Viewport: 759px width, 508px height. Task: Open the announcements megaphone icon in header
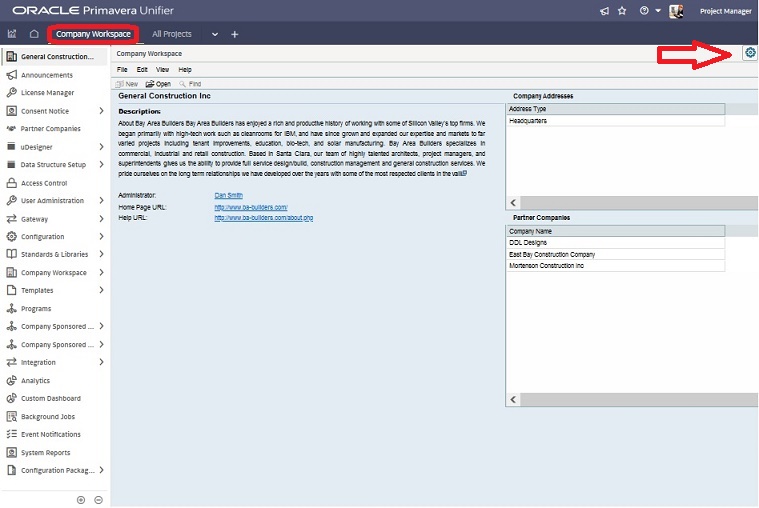tap(604, 11)
